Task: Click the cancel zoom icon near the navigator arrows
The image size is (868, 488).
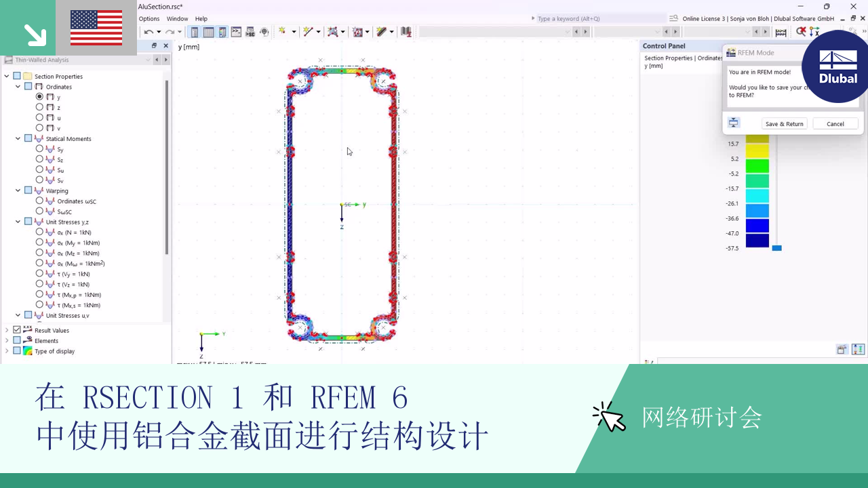Action: tap(801, 31)
